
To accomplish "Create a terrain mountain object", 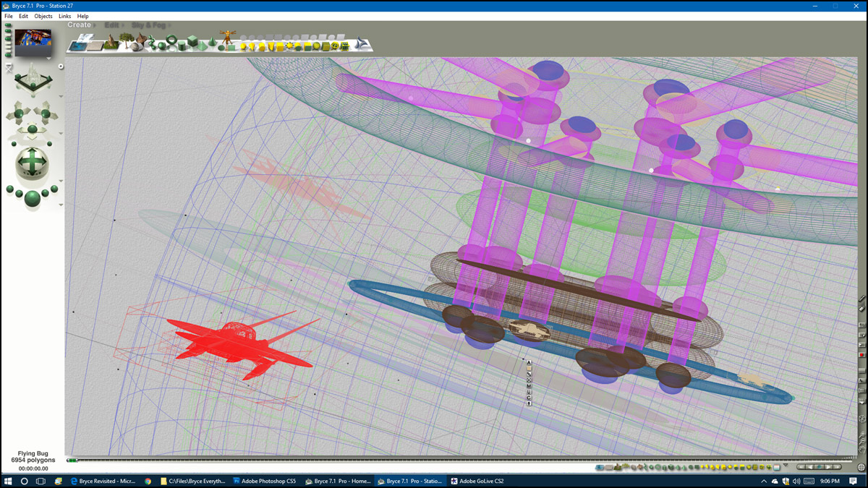I will click(111, 43).
